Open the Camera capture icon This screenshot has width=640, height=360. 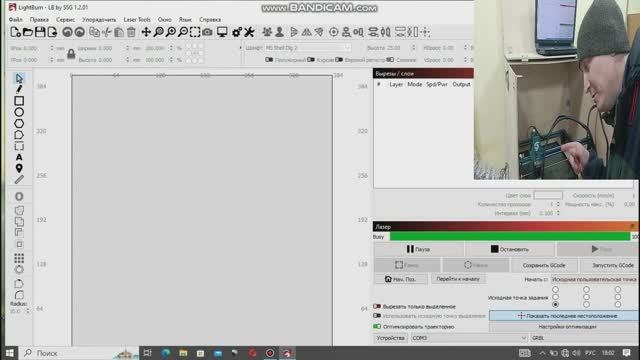click(207, 32)
